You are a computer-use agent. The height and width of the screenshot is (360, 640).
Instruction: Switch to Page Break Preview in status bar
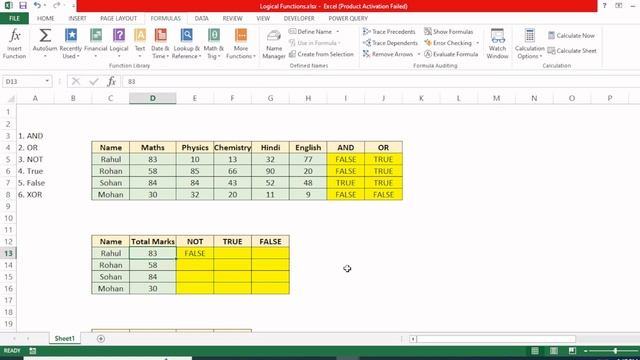[572, 351]
